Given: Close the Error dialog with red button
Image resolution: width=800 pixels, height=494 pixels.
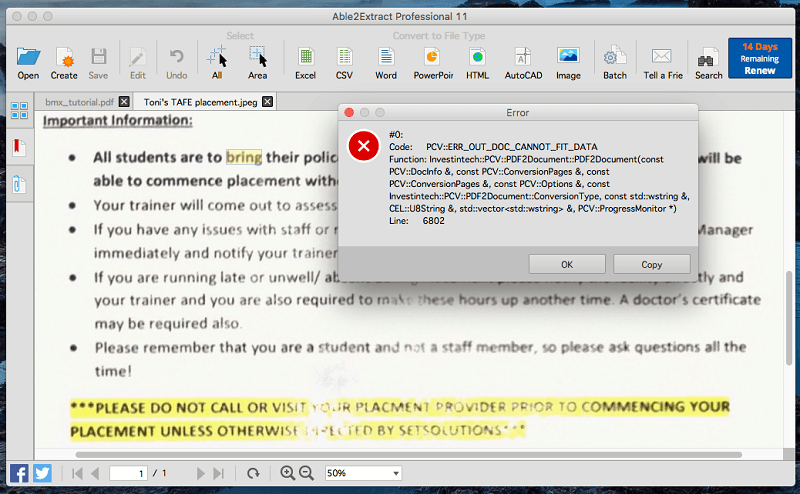Looking at the screenshot, I should pos(349,112).
